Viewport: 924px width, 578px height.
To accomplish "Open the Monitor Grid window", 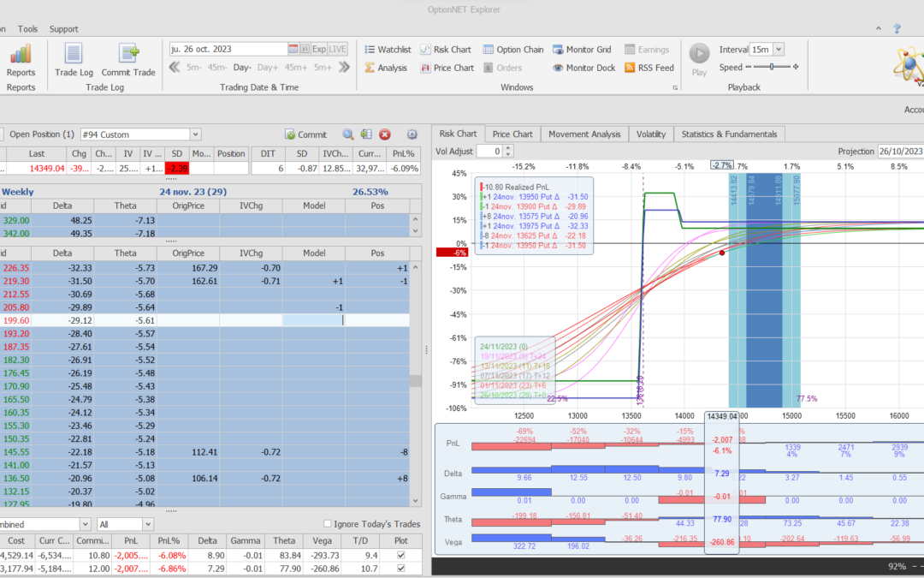I will 582,50.
